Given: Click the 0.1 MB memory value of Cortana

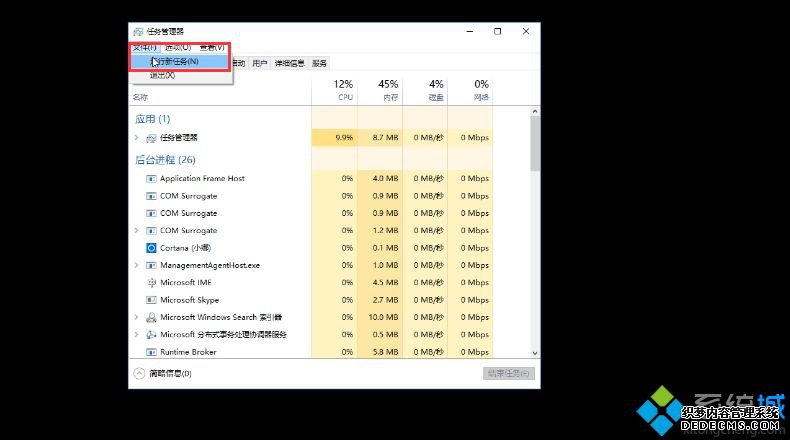Looking at the screenshot, I should [x=385, y=248].
